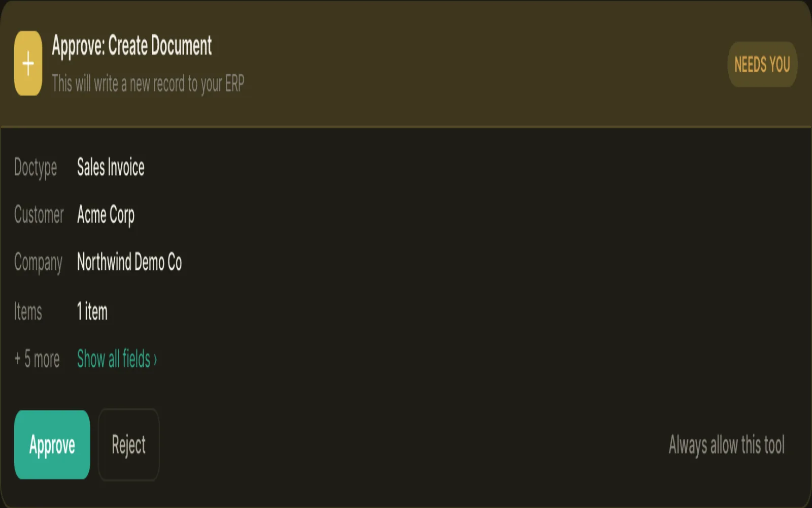The width and height of the screenshot is (812, 508).
Task: Select the Sales Invoice doctype value
Action: point(111,167)
